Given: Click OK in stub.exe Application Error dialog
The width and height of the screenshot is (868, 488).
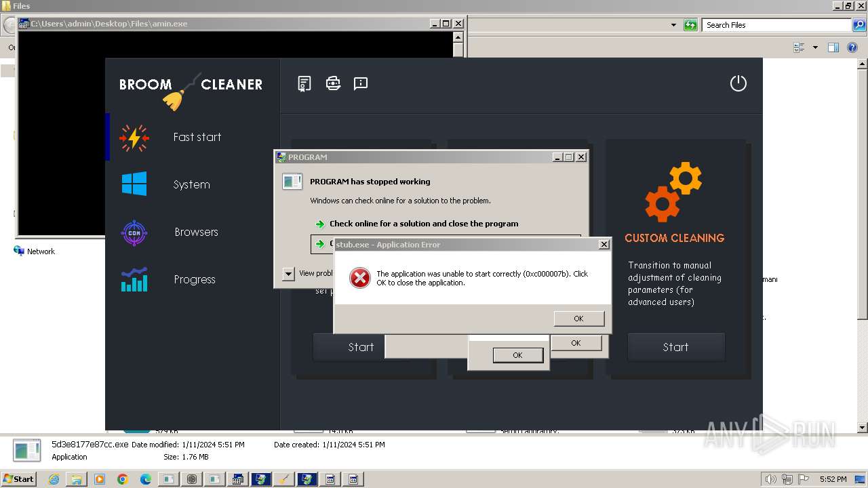Looking at the screenshot, I should tap(578, 319).
